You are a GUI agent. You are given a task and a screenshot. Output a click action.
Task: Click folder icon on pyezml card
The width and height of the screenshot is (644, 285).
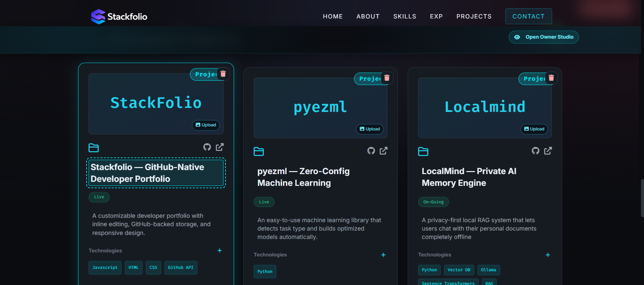(x=259, y=152)
